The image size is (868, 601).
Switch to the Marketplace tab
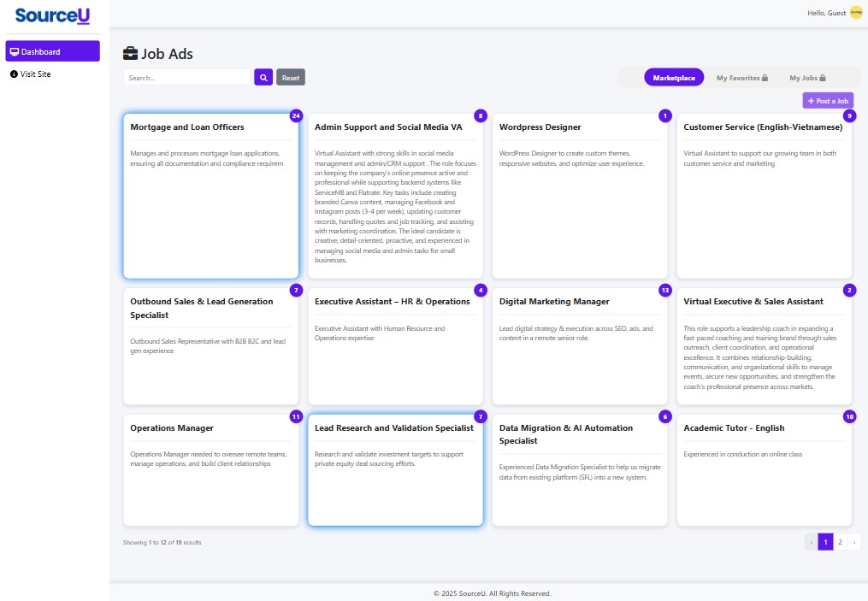coord(674,78)
